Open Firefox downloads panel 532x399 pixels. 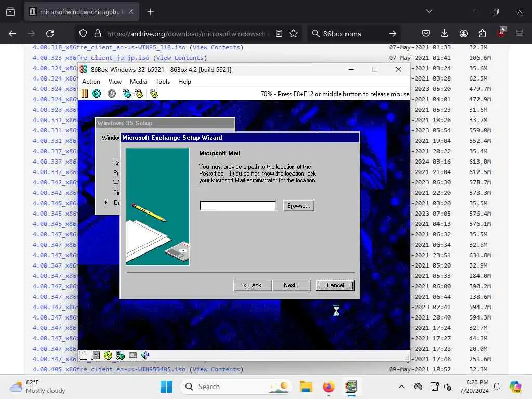click(x=445, y=33)
